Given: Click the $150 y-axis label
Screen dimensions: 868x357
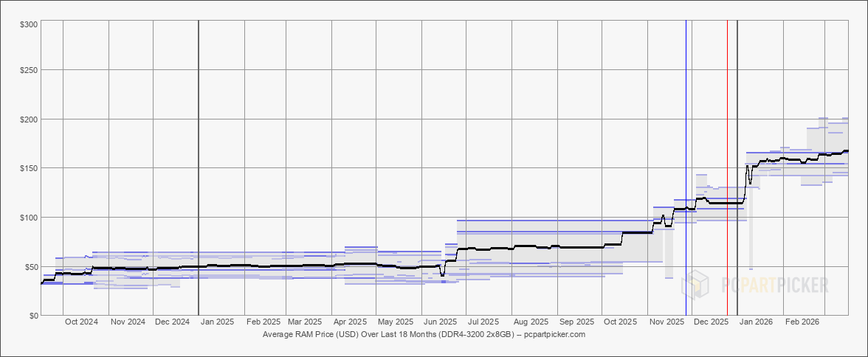Looking at the screenshot, I should (x=30, y=168).
